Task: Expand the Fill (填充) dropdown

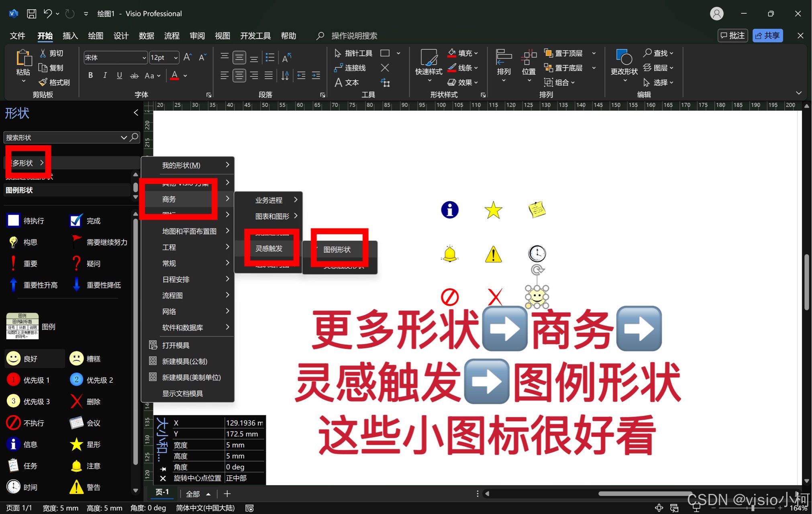Action: [476, 53]
